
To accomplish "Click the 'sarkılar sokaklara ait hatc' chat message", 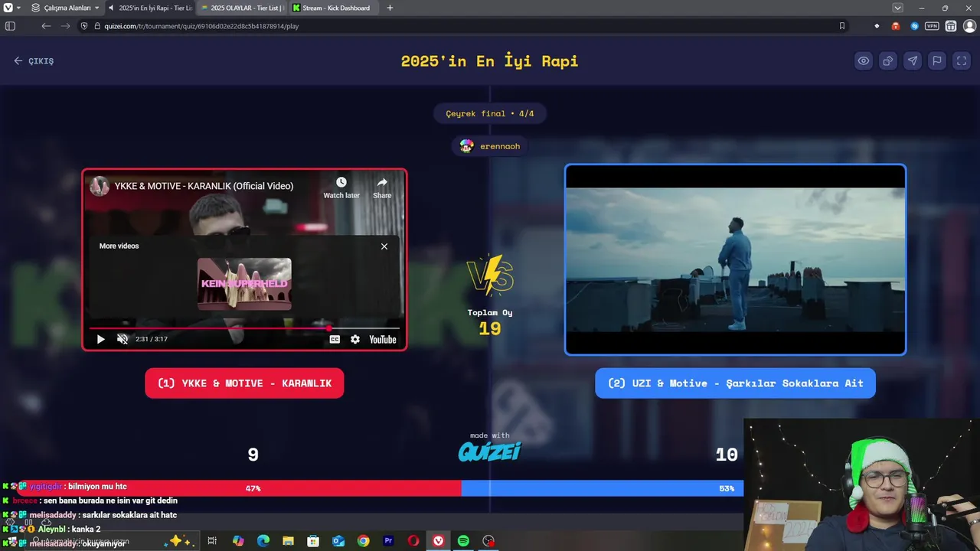I will [90, 515].
